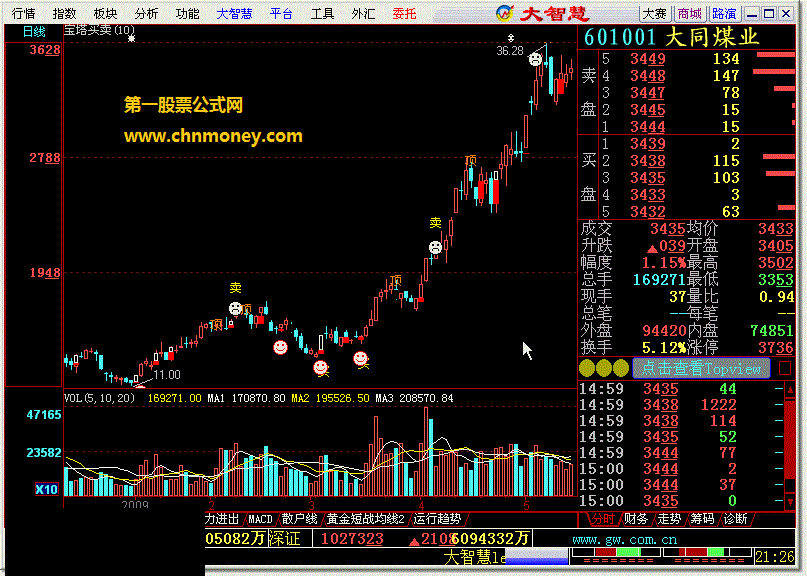Click the smiley buy signal just before April rally

361,359
